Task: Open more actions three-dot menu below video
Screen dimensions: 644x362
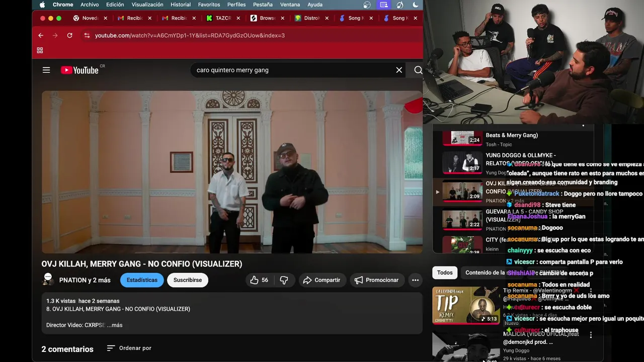Action: pyautogui.click(x=415, y=280)
